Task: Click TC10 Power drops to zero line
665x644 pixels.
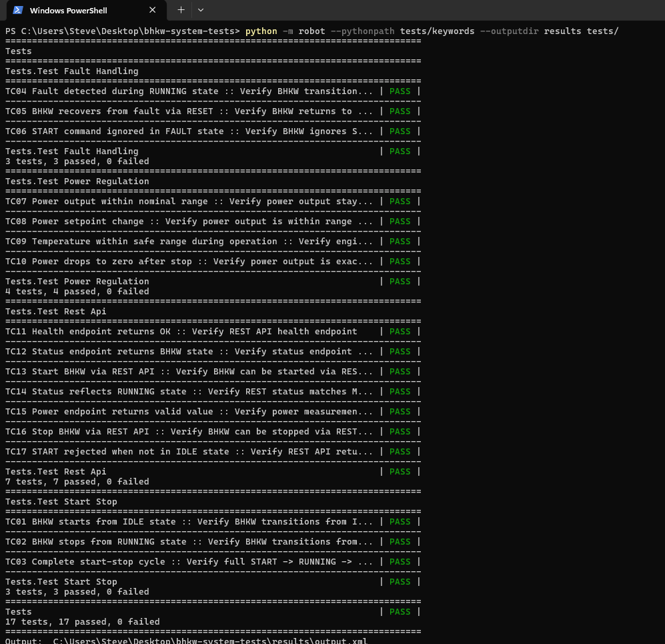Action: [x=213, y=262]
